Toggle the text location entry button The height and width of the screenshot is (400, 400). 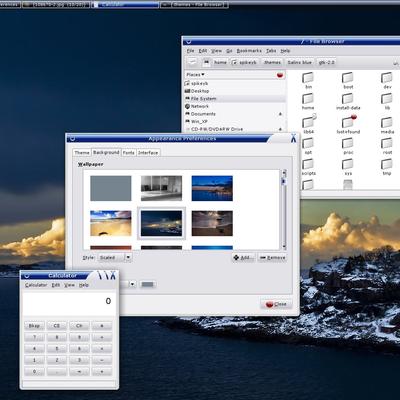click(192, 62)
